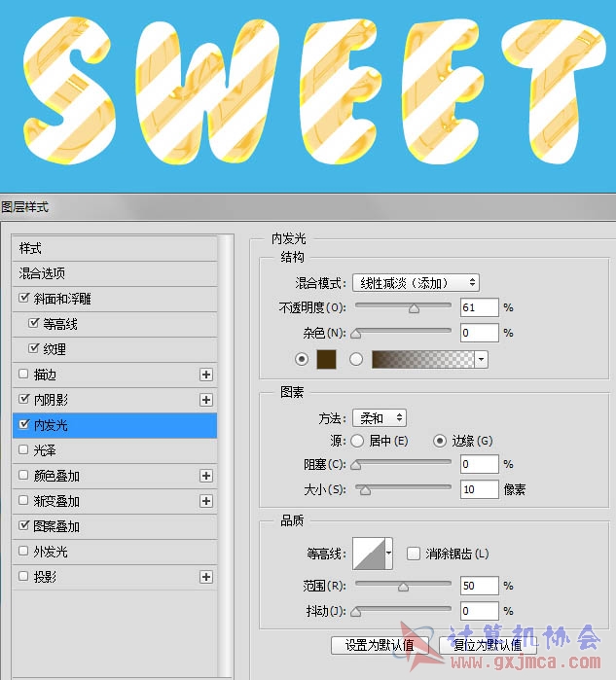Click the 抖动 jitter slider handle

[356, 612]
